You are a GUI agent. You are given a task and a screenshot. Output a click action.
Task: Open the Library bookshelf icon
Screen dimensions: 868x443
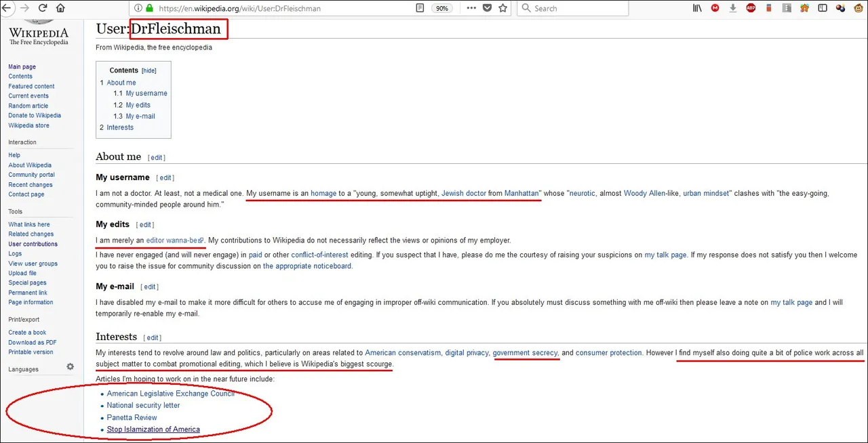697,8
